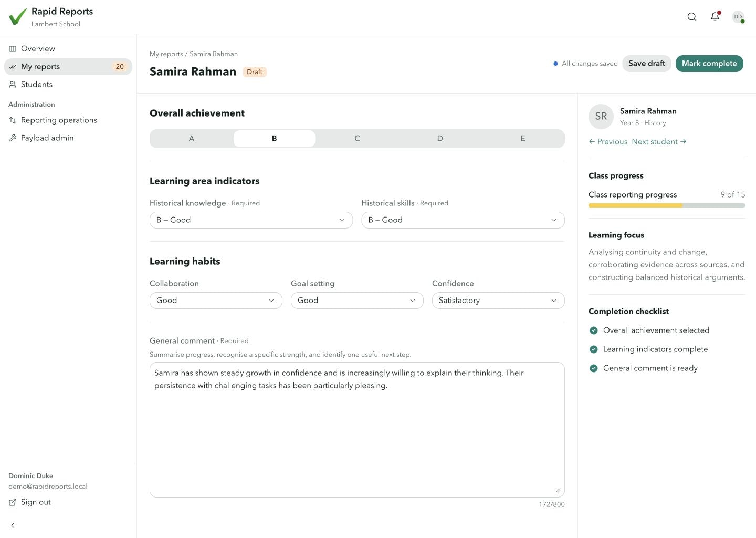Click the Rapid Reports checkmark logo
The height and width of the screenshot is (538, 756).
coord(17,17)
